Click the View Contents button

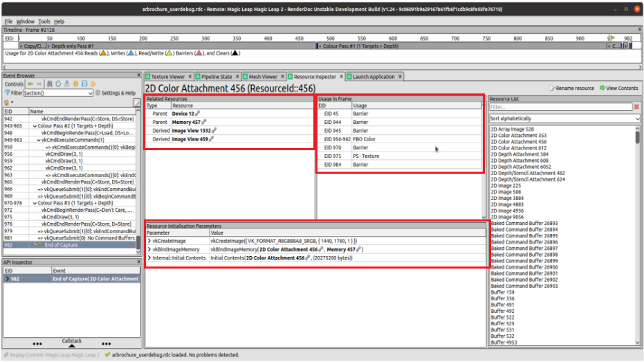(619, 89)
